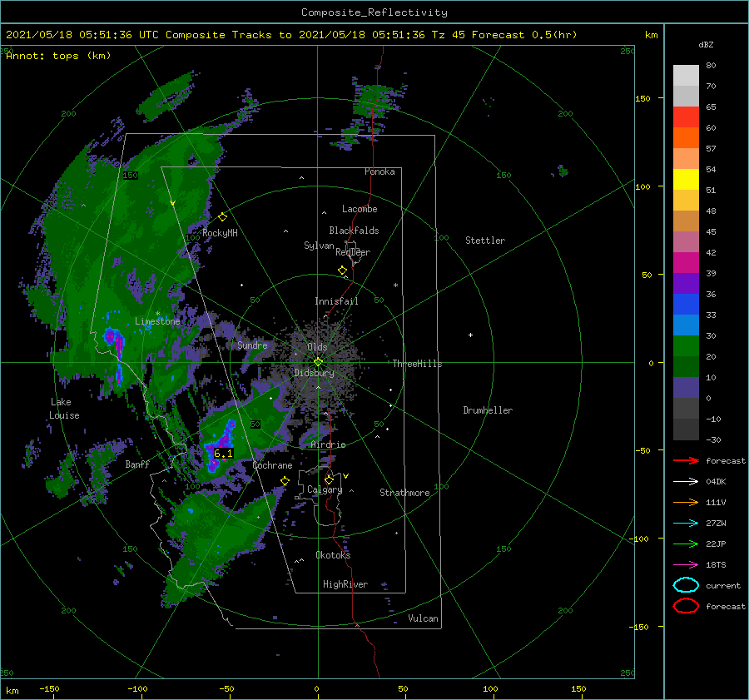Click the HighRiver city label
Viewport: 749px width, 700px height.
(345, 584)
